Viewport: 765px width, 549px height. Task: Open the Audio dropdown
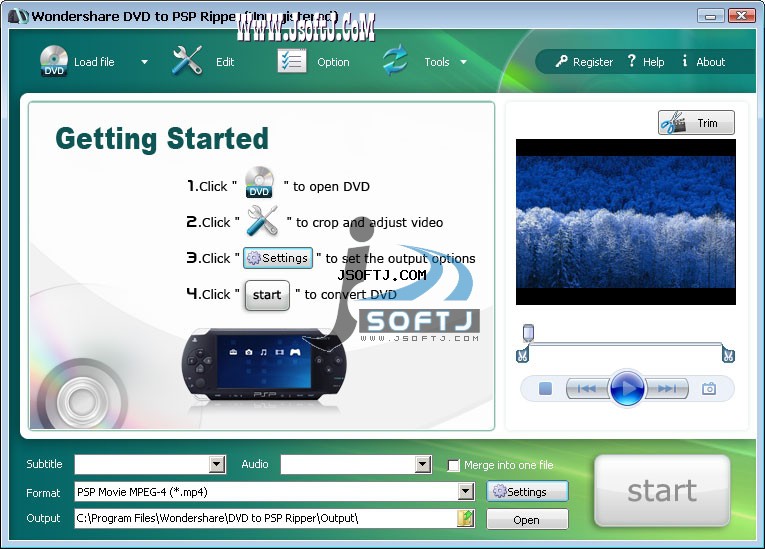[423, 464]
